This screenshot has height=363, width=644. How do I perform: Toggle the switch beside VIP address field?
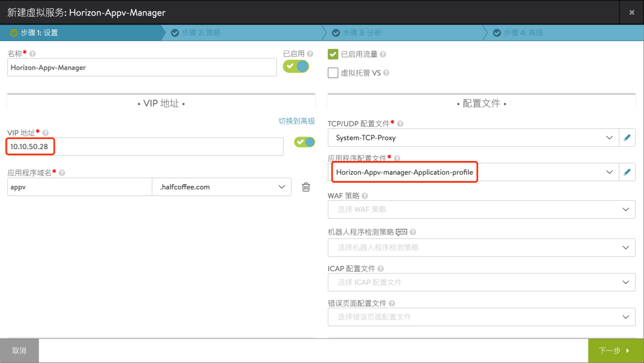pyautogui.click(x=304, y=142)
